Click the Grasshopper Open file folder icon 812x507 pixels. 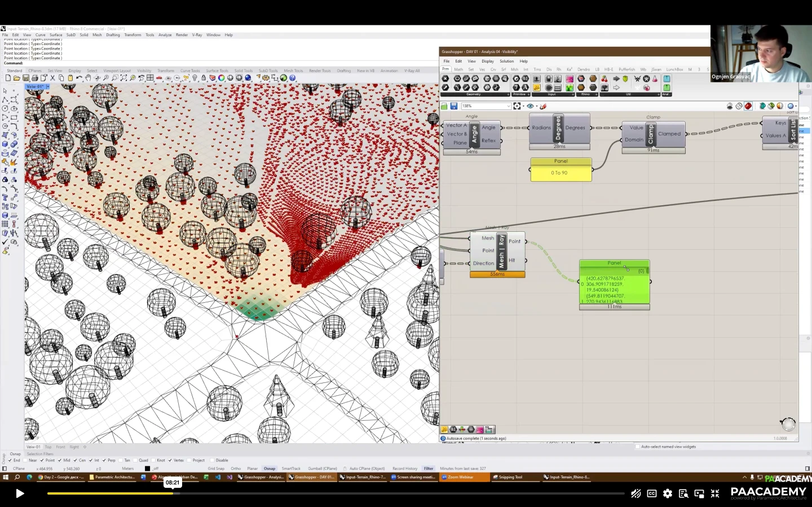click(x=444, y=106)
